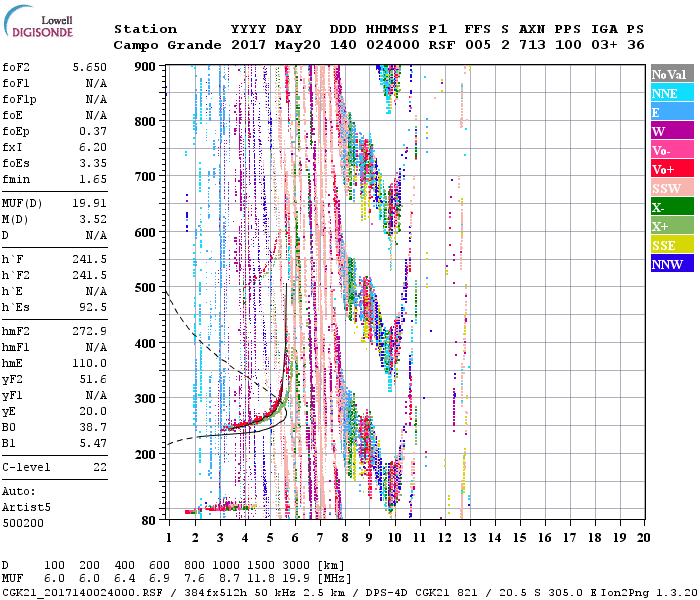Click the X- dark green legend entry

tap(672, 208)
